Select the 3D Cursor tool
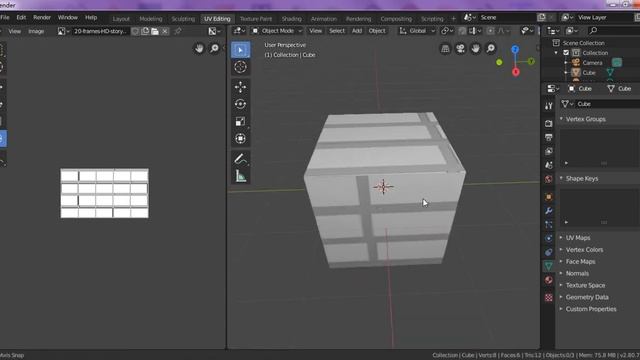The image size is (640, 360). click(x=240, y=67)
